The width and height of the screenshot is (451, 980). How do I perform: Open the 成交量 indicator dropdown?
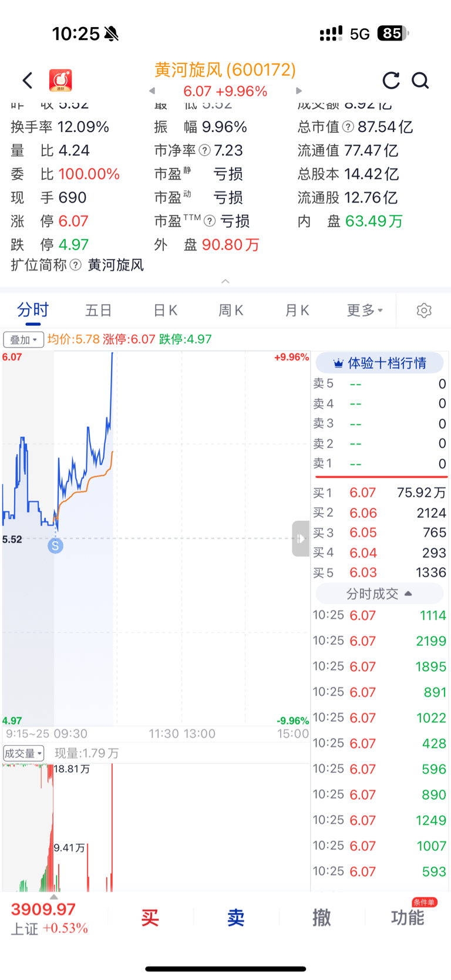(23, 753)
